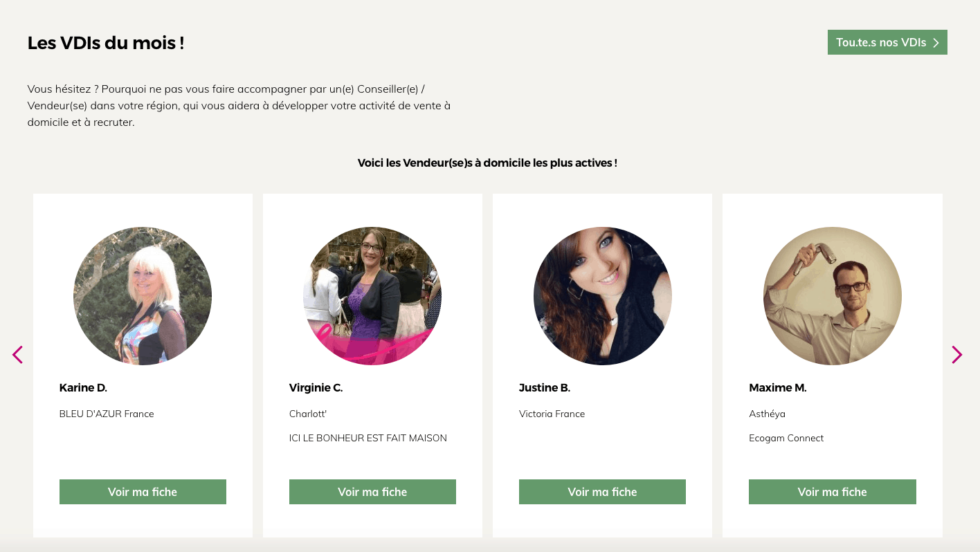Click 'Victoria France' company text

click(x=552, y=414)
